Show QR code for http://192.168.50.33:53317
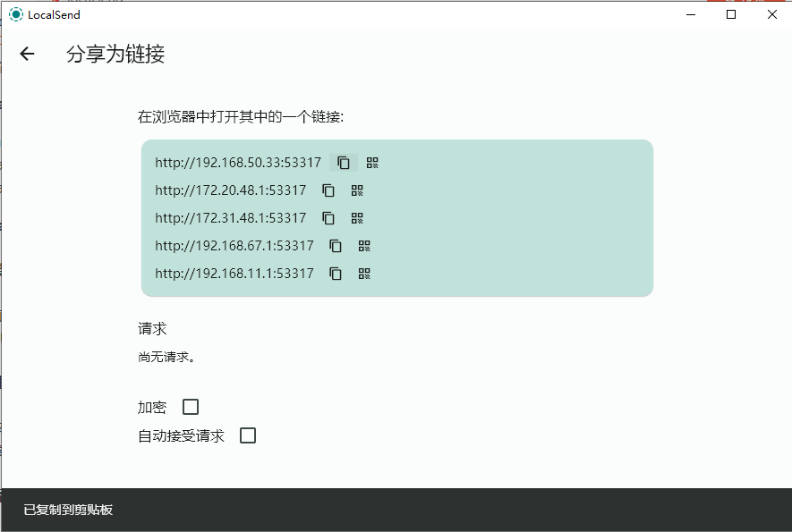 [x=372, y=162]
